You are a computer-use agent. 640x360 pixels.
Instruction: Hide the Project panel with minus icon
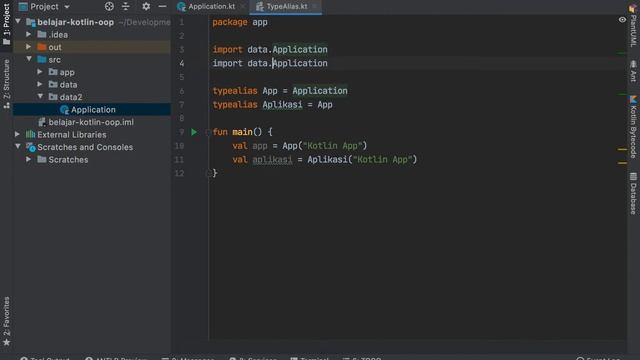pos(162,6)
